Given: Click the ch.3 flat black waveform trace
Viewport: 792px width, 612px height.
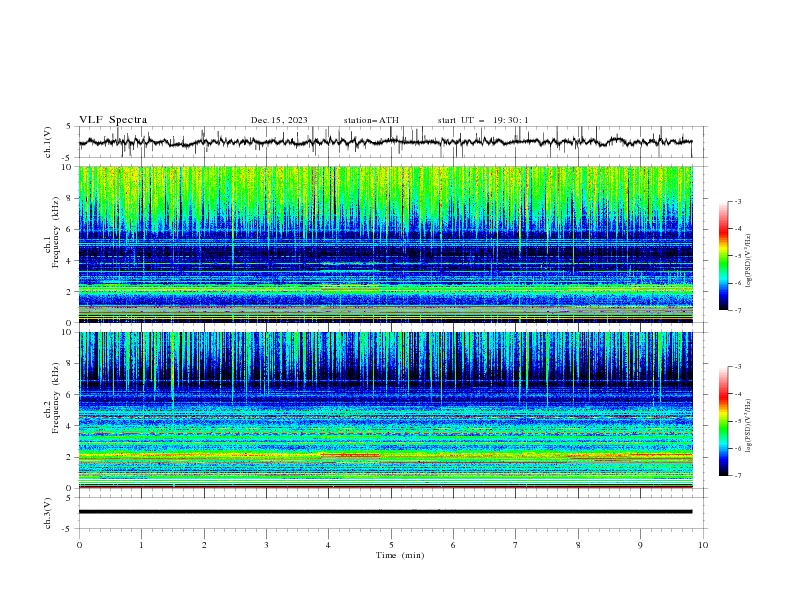Looking at the screenshot, I should click(x=385, y=512).
